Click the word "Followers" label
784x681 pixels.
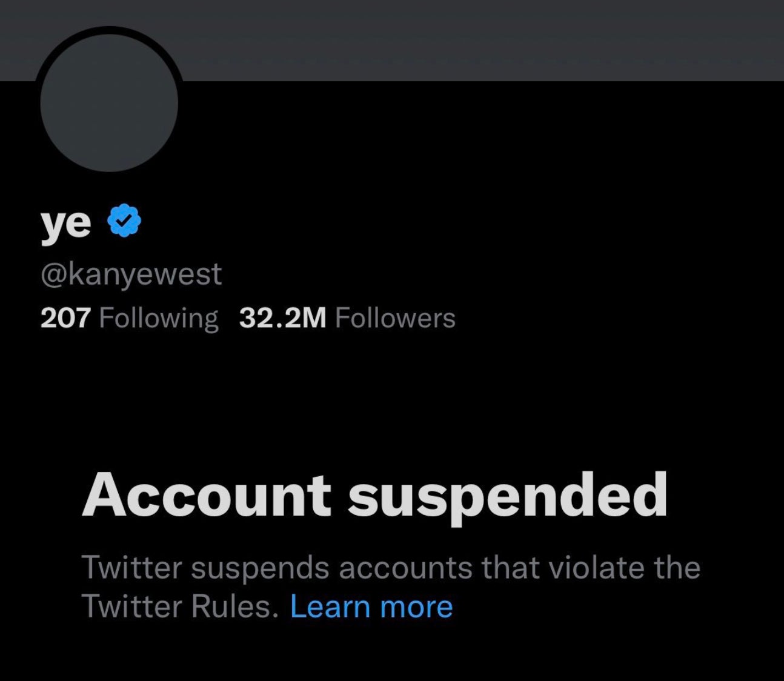point(394,318)
